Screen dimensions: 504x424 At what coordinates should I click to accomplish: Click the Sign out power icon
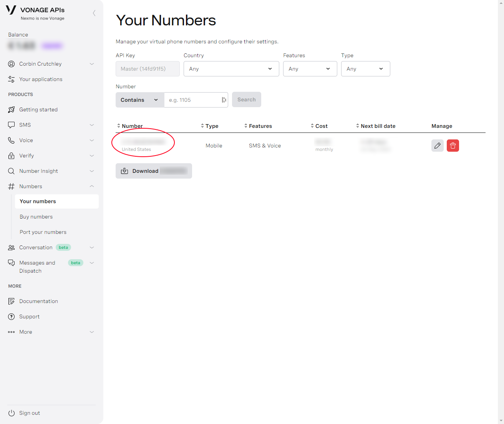tap(12, 413)
